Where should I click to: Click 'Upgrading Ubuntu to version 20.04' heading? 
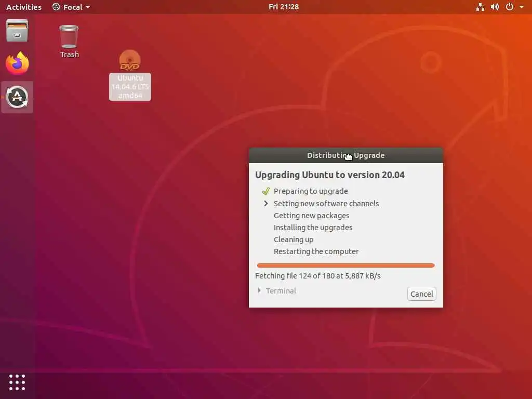pyautogui.click(x=330, y=175)
